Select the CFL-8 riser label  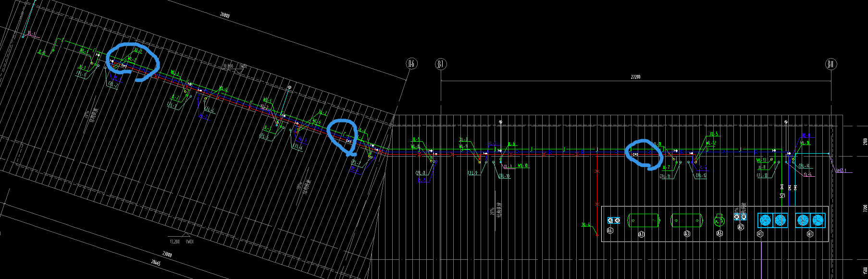click(x=421, y=173)
